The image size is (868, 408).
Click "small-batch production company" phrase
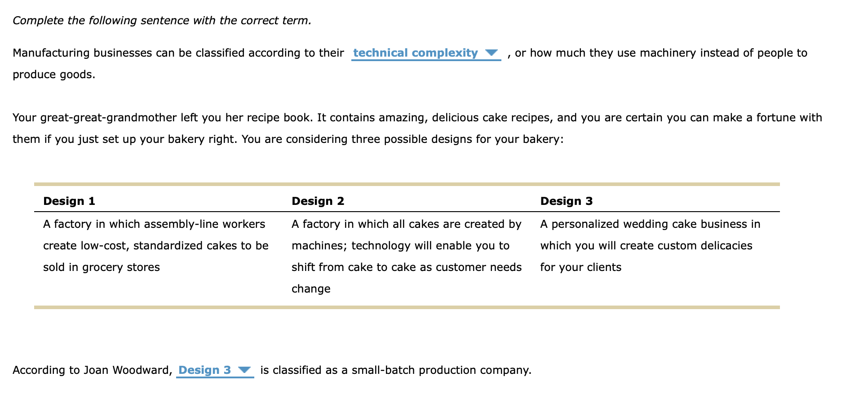coord(441,370)
